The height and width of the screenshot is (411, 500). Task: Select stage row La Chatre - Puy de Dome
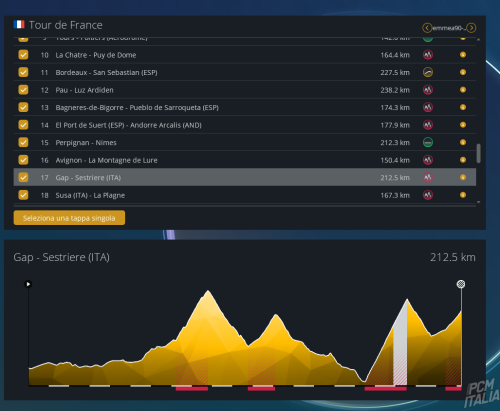(x=245, y=55)
